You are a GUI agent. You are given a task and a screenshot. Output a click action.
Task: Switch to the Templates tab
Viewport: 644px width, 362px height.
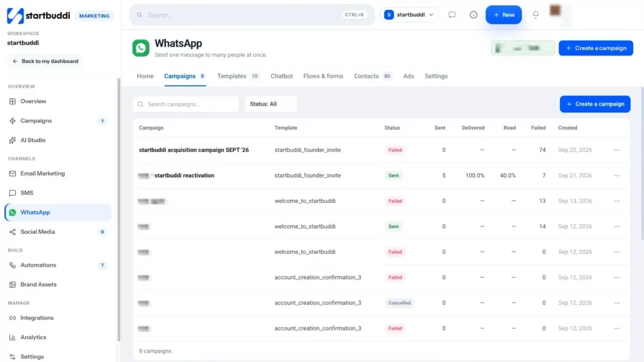point(238,76)
